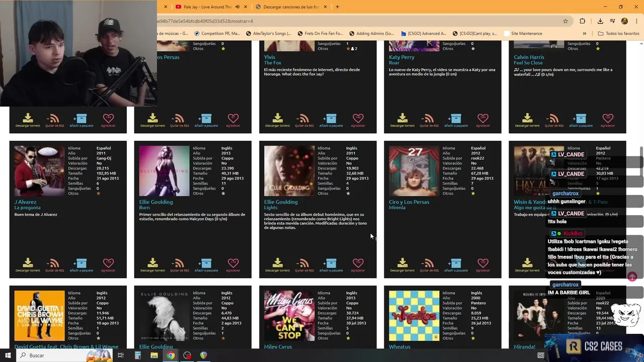The height and width of the screenshot is (362, 644).
Task: Add J Alvarez La pregunta to package
Action: pyautogui.click(x=81, y=265)
